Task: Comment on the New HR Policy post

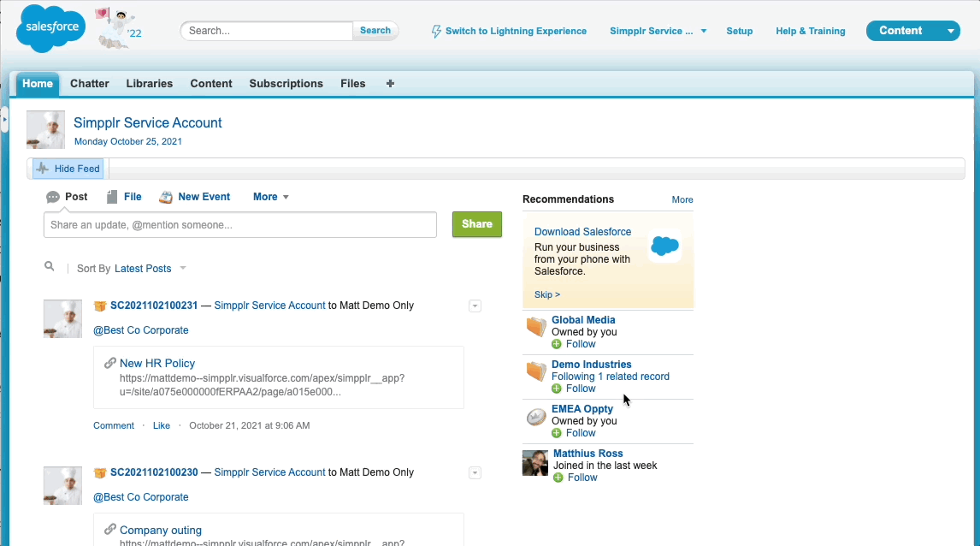Action: point(114,425)
